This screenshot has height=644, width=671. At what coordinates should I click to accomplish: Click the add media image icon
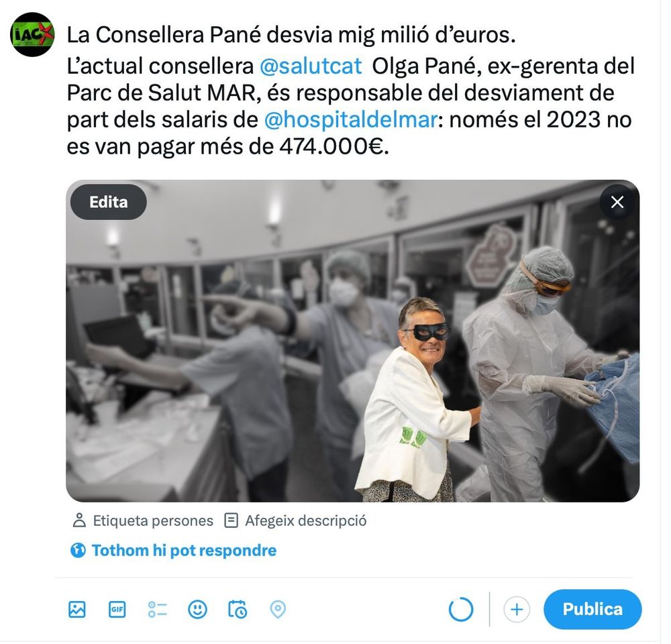(77, 609)
